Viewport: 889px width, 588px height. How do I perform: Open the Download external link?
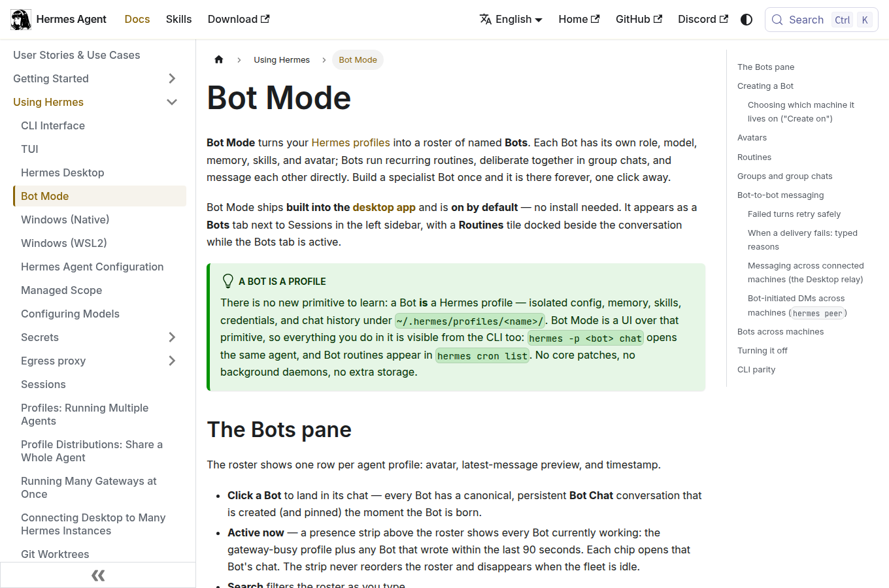(x=239, y=20)
